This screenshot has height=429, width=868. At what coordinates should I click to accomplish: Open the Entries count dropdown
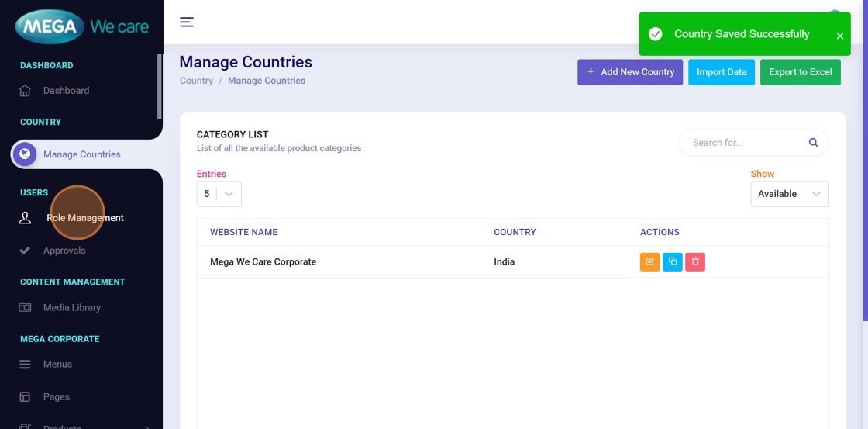(x=219, y=194)
